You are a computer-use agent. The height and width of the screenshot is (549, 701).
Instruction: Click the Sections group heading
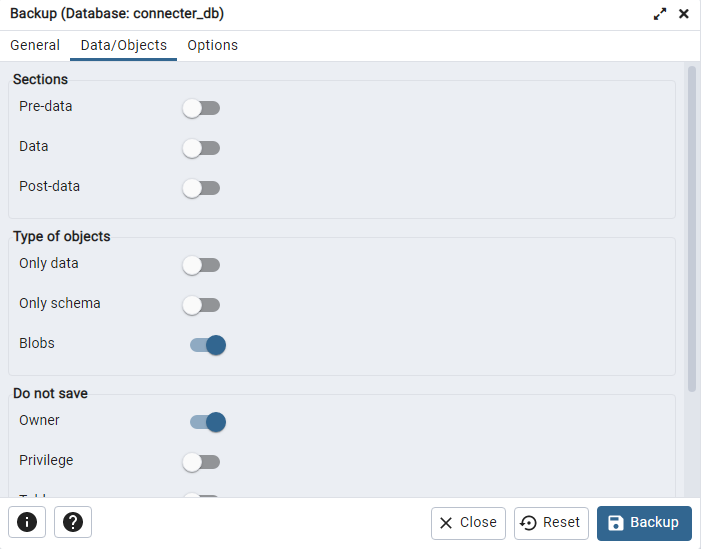tap(41, 79)
